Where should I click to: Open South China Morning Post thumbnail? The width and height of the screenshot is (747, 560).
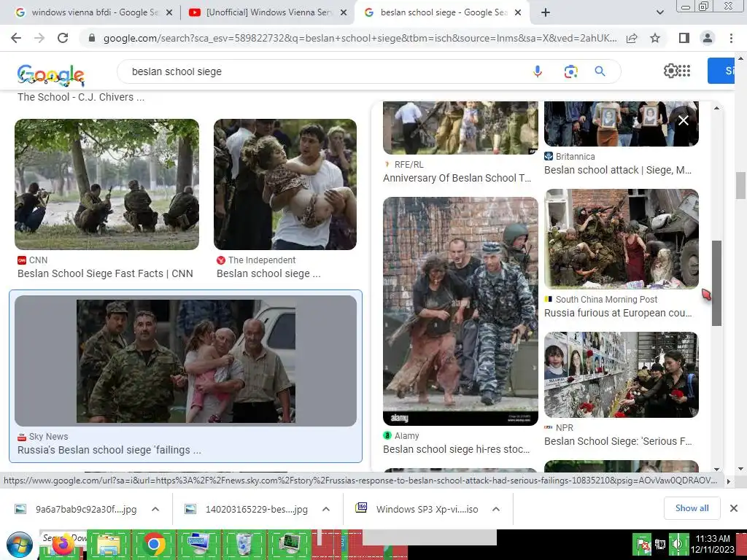[x=622, y=238]
